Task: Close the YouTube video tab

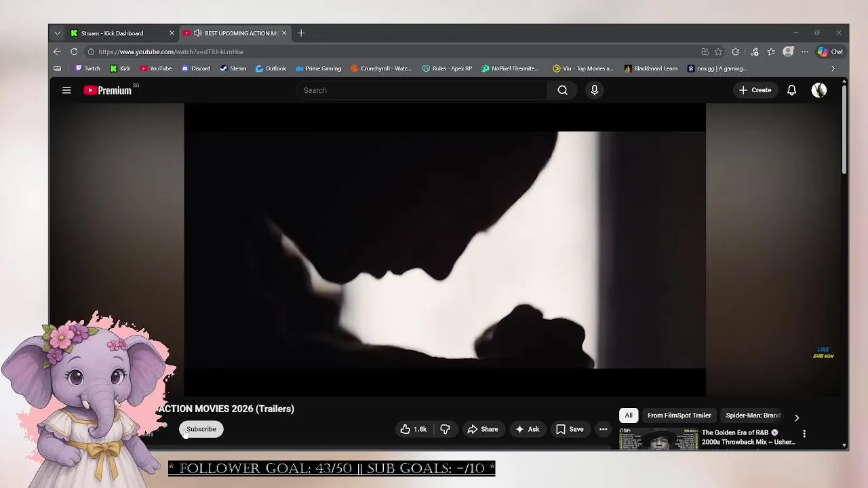Action: 284,33
